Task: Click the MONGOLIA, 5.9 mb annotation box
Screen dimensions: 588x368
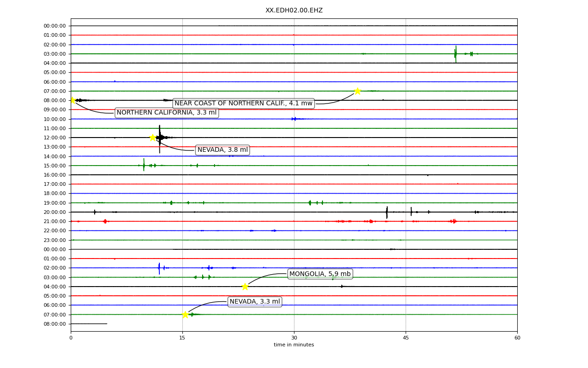Action: (320, 274)
